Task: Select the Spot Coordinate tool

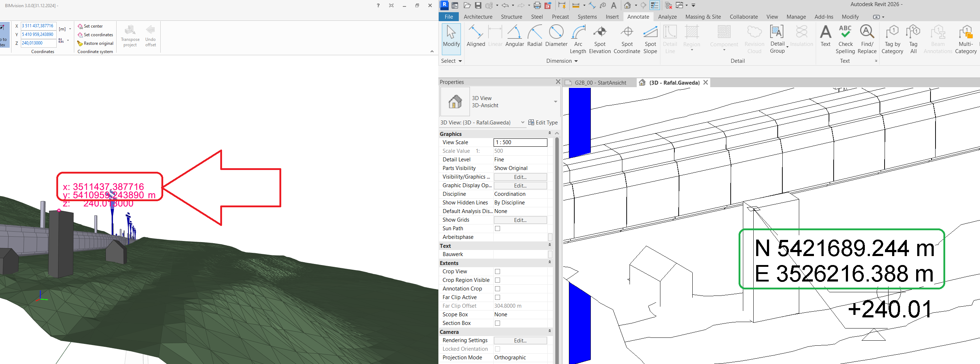Action: (627, 38)
